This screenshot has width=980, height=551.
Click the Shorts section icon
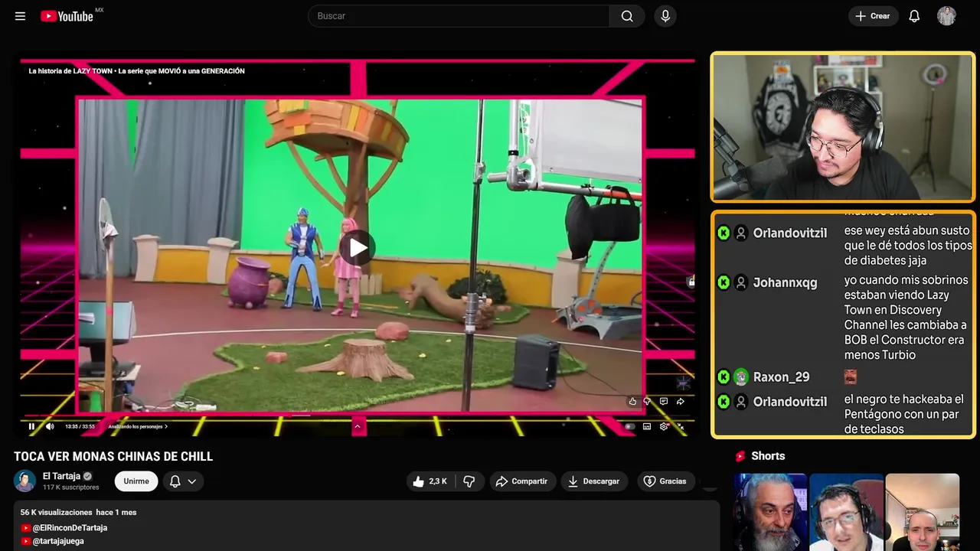740,456
